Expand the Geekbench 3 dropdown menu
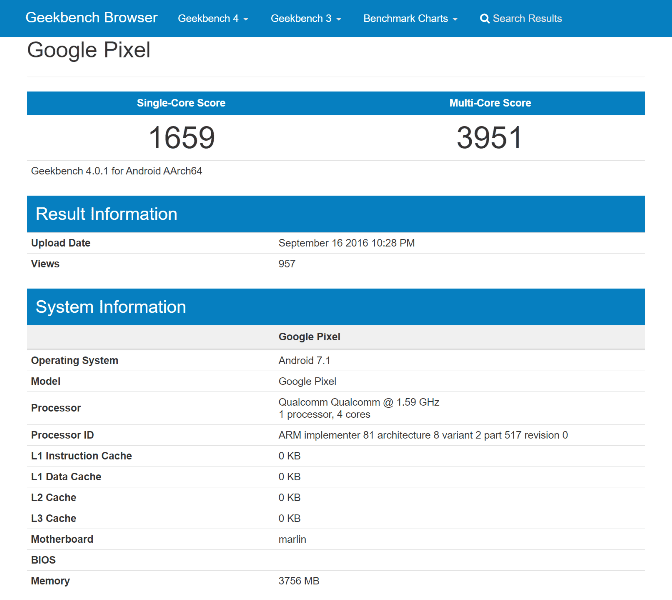Screen dimensions: 672x600 [306, 18]
